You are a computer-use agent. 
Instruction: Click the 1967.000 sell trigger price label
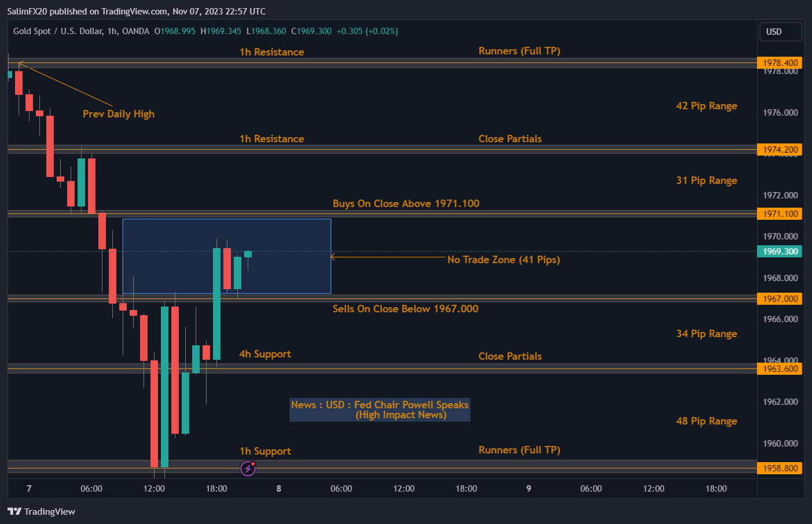(x=778, y=298)
